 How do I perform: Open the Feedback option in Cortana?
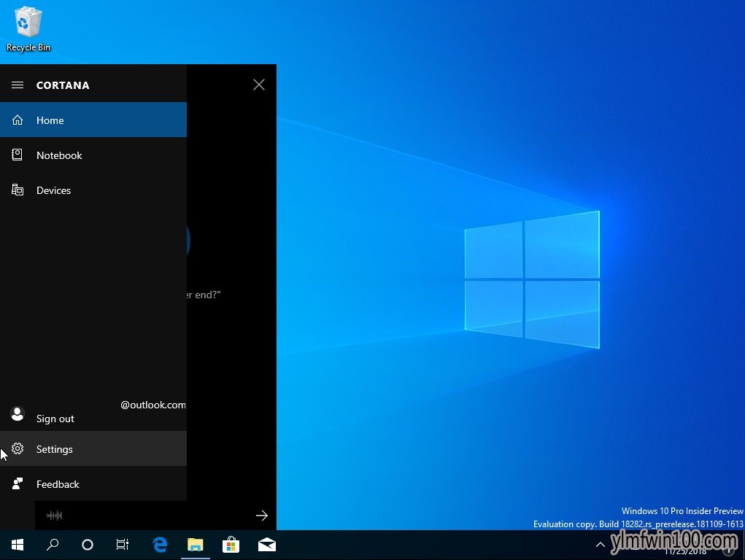tap(93, 484)
